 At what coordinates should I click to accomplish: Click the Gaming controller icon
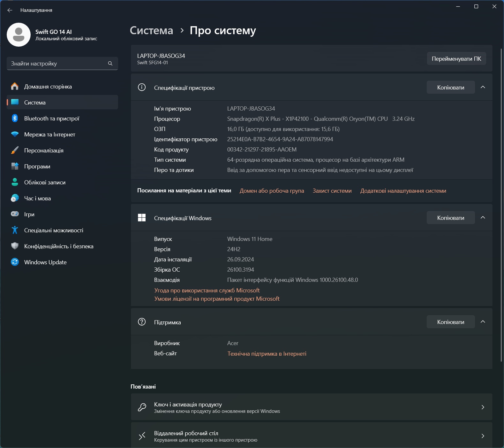click(x=15, y=214)
